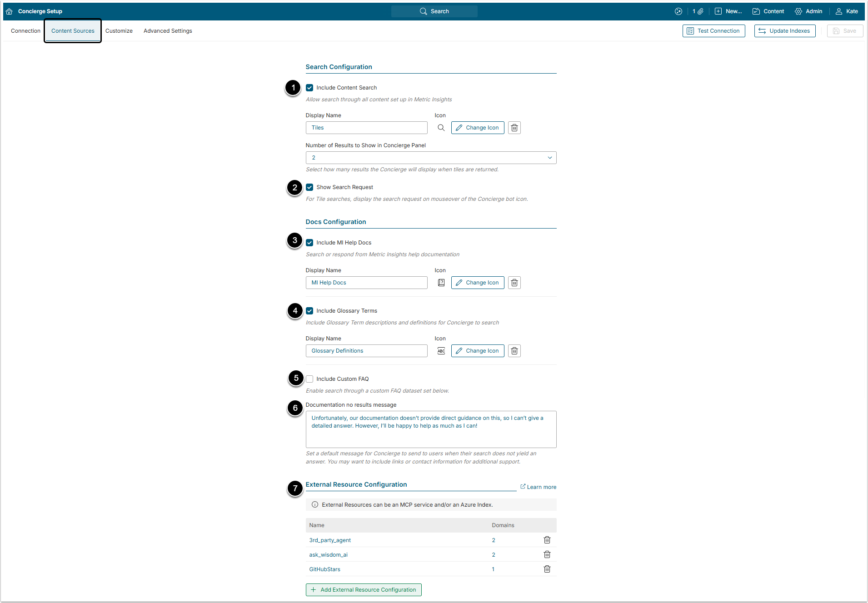Edit the MI Help Docs display name field
The image size is (868, 603).
[x=366, y=283]
